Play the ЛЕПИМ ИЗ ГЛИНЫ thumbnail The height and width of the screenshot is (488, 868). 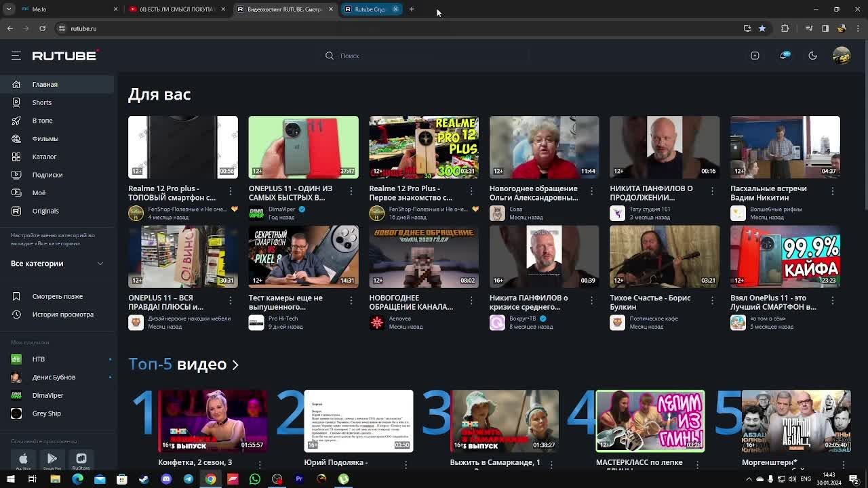650,421
